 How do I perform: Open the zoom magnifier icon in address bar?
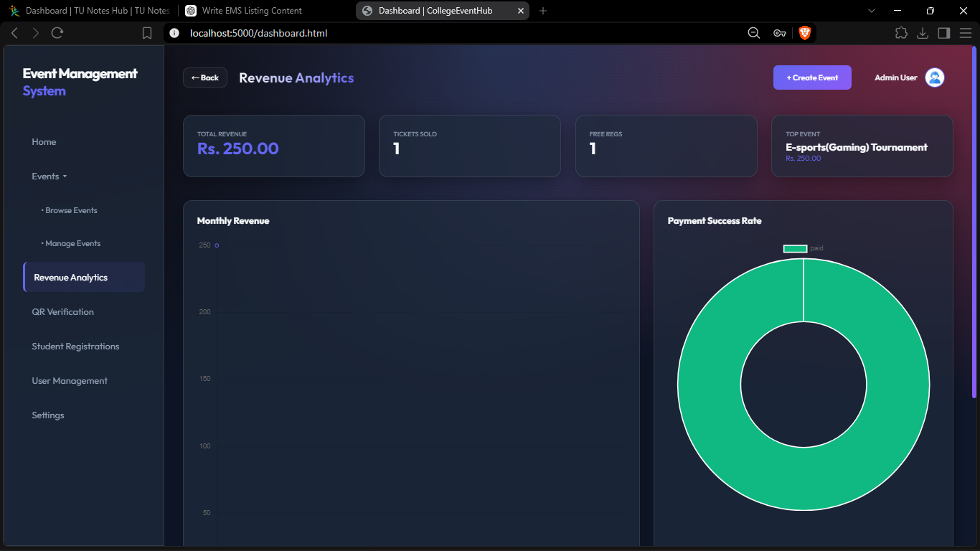pyautogui.click(x=754, y=33)
